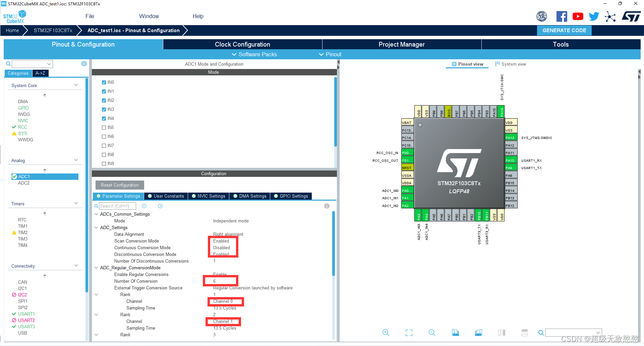Go to Home breadcrumb

pyautogui.click(x=12, y=30)
